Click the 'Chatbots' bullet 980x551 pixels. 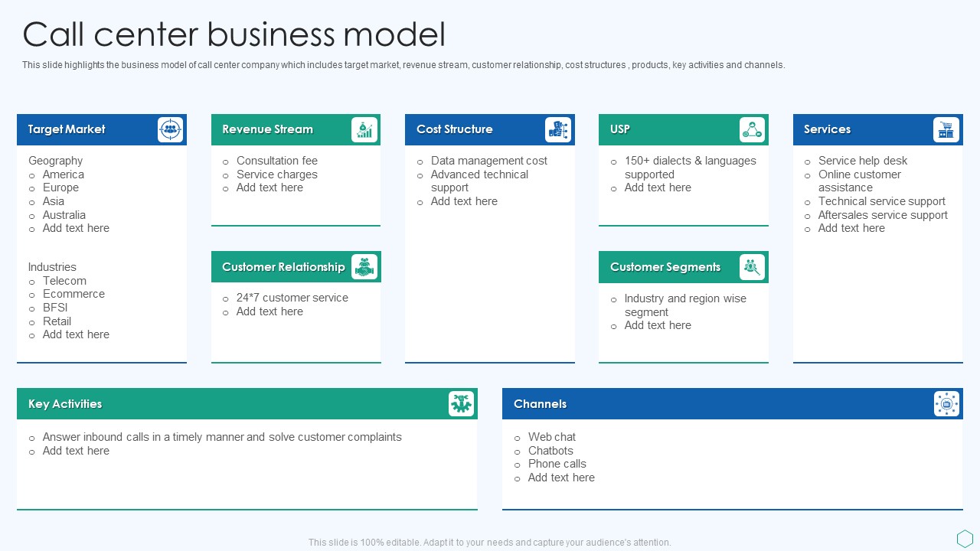(550, 451)
